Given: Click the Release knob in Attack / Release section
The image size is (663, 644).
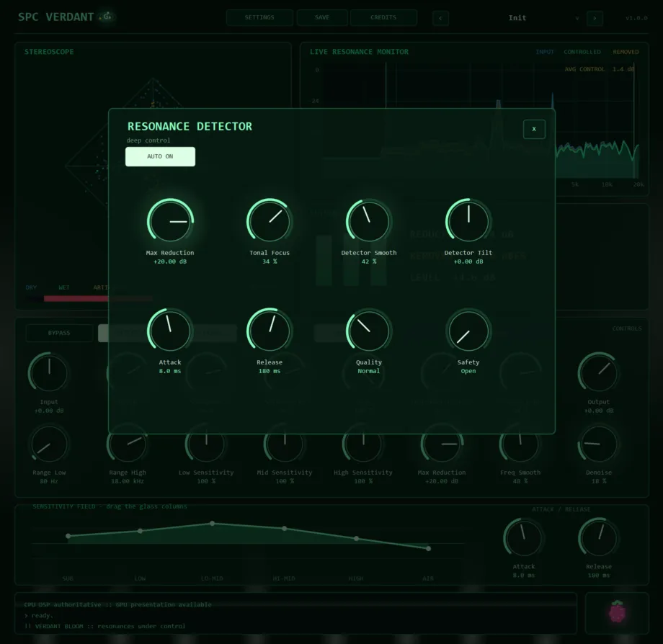Looking at the screenshot, I should tap(598, 538).
